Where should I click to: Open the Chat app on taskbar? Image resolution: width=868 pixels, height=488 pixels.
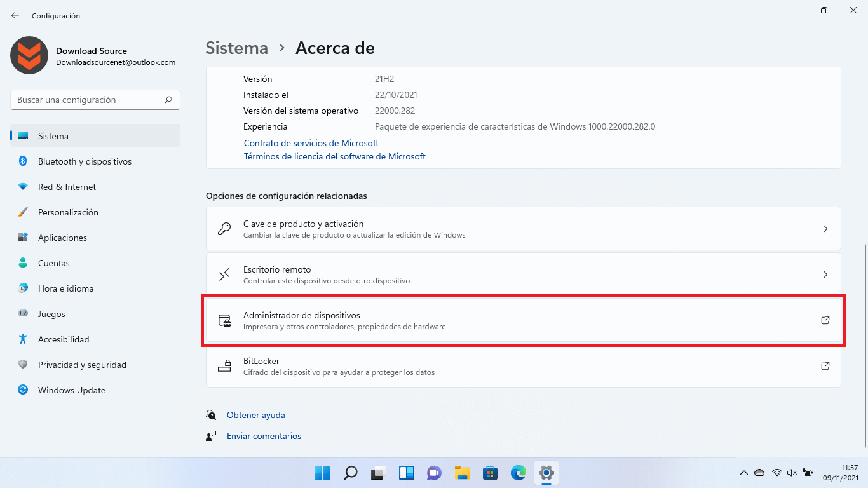pyautogui.click(x=435, y=473)
